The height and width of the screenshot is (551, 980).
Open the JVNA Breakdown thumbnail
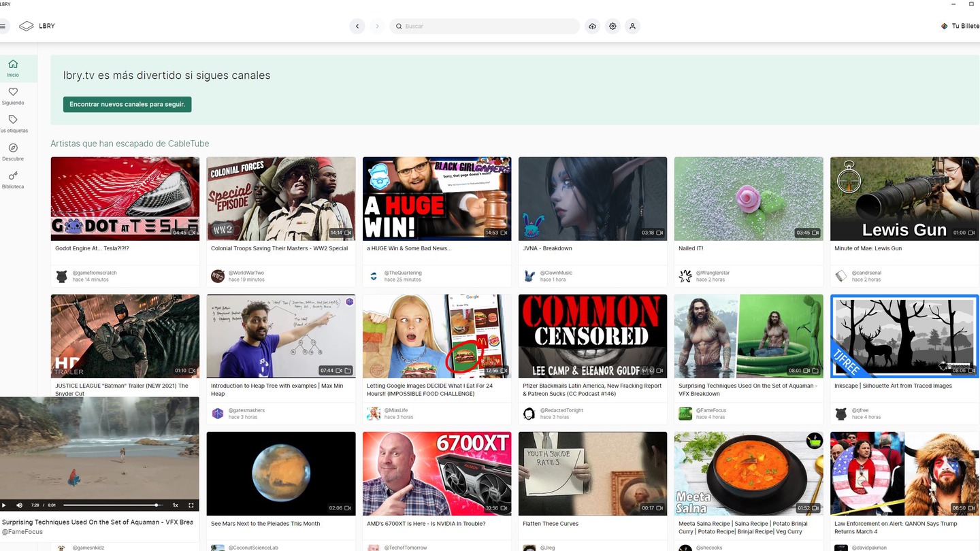[593, 199]
